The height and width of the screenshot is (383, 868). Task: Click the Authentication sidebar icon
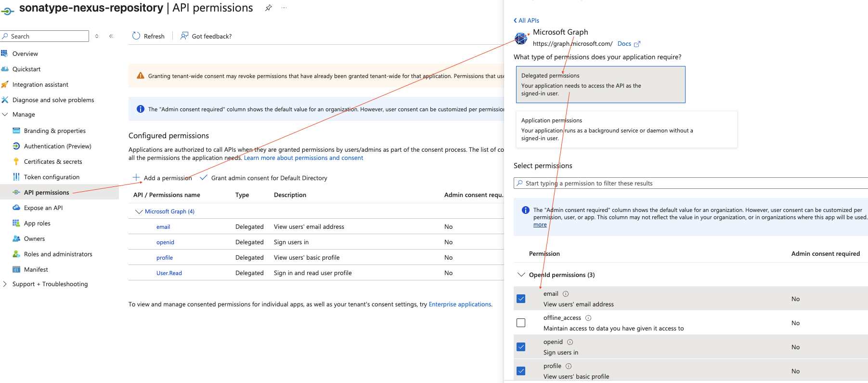[16, 146]
